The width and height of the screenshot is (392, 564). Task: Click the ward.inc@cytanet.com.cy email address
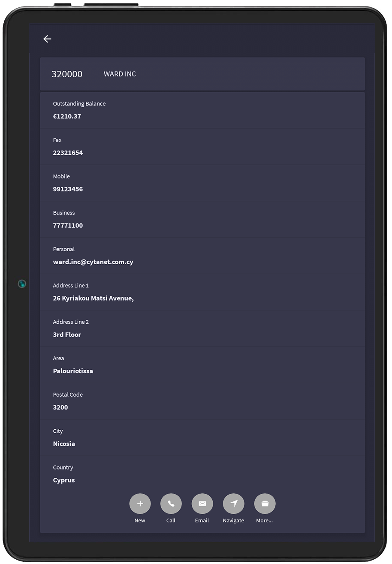point(93,262)
